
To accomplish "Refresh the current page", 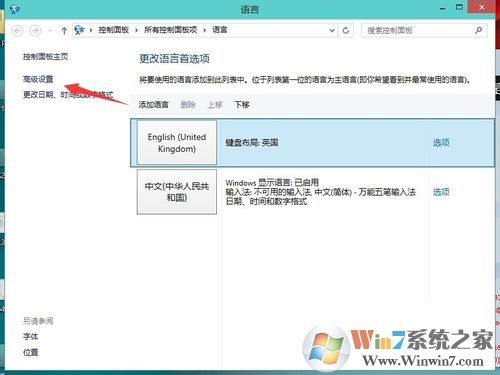I will 346,30.
